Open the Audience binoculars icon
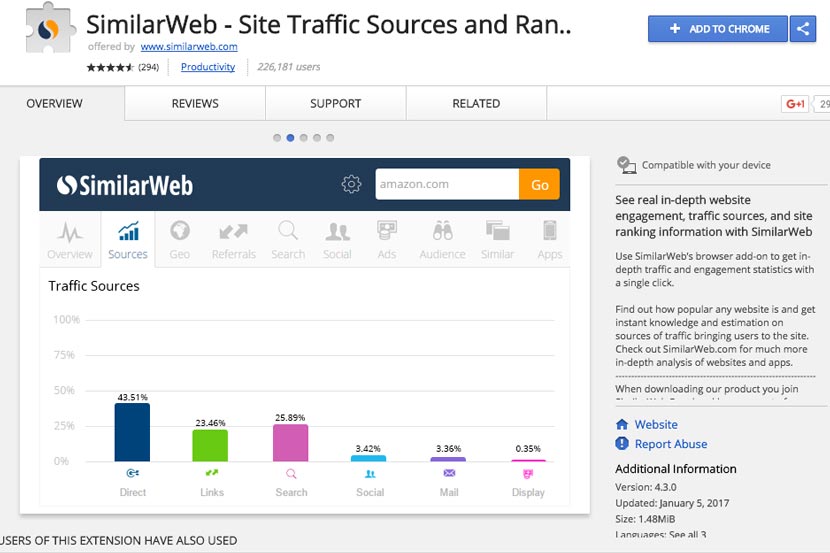 click(443, 231)
